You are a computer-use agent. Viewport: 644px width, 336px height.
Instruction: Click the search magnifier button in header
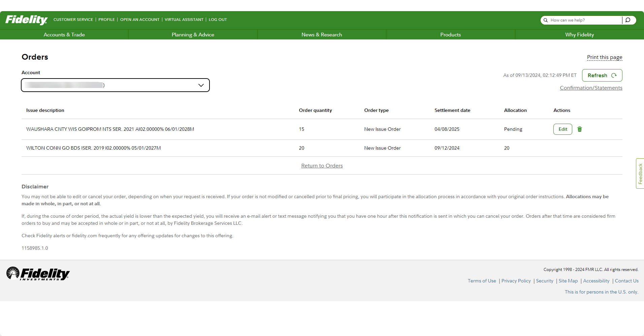(x=628, y=20)
